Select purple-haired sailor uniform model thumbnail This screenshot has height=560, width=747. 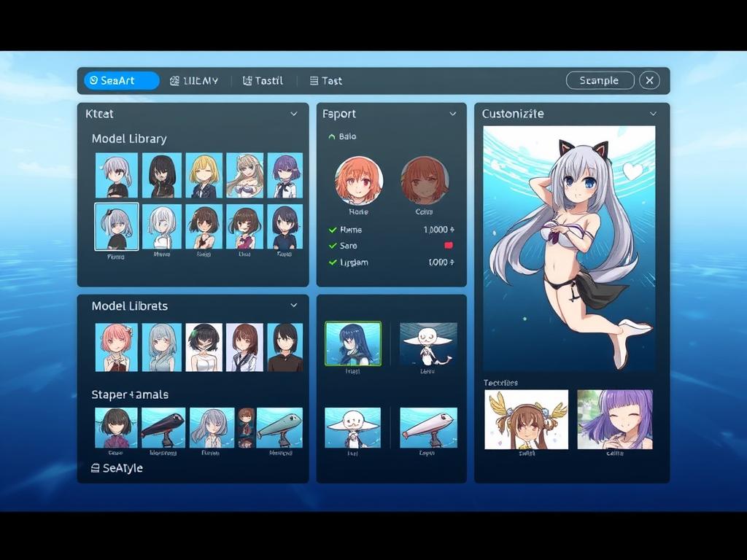[x=285, y=175]
